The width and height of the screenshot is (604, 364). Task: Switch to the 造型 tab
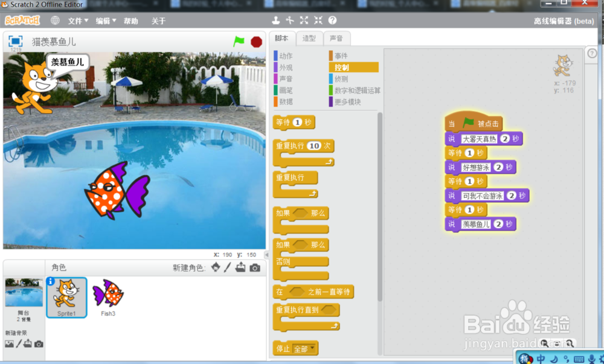tap(309, 38)
